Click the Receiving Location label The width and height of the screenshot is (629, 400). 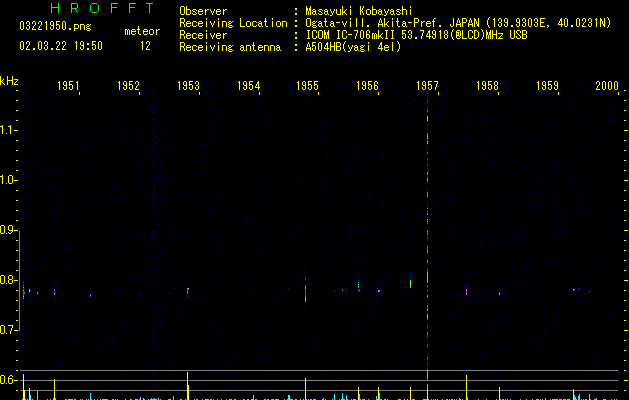(233, 23)
